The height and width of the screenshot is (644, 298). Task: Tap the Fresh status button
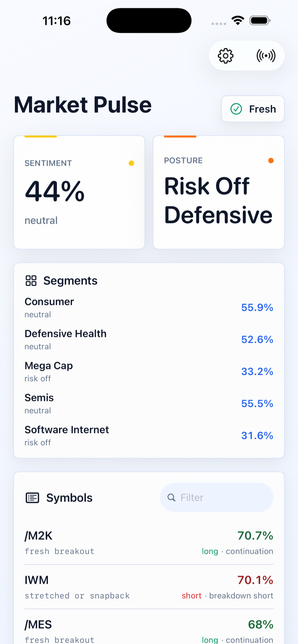click(x=253, y=109)
